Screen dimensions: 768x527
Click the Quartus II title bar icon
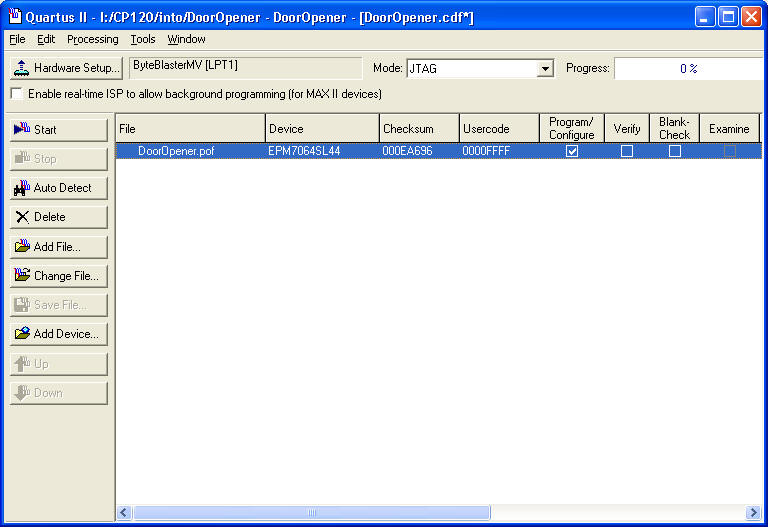(15, 17)
